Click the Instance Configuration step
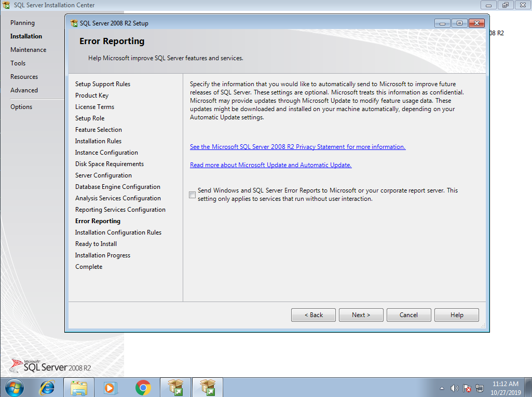The width and height of the screenshot is (532, 397). (x=106, y=153)
